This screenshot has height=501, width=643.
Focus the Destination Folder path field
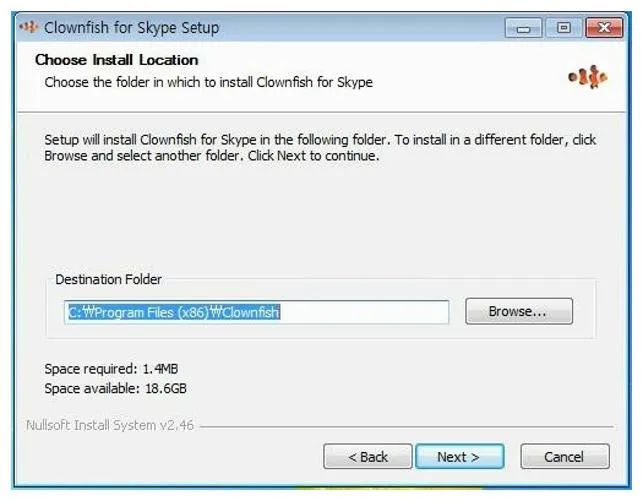[x=256, y=312]
